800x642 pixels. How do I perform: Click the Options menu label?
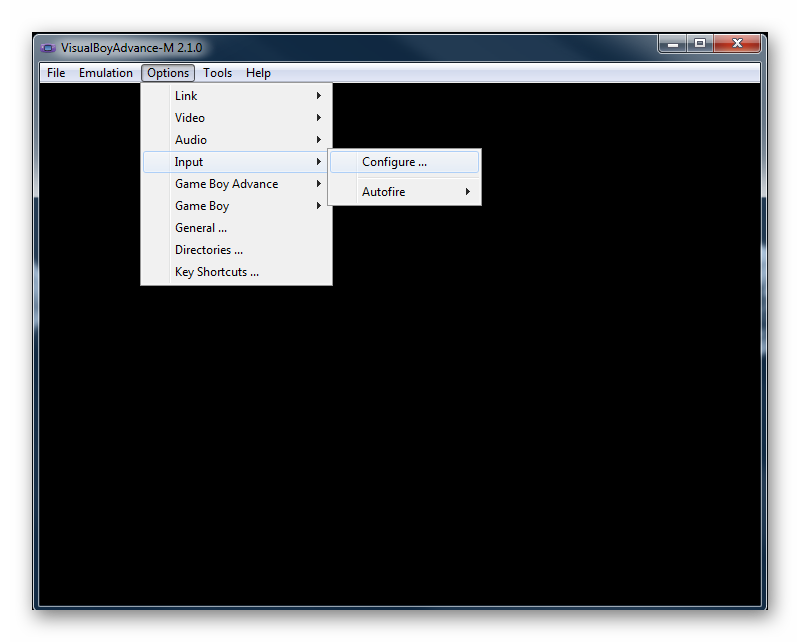[x=167, y=72]
